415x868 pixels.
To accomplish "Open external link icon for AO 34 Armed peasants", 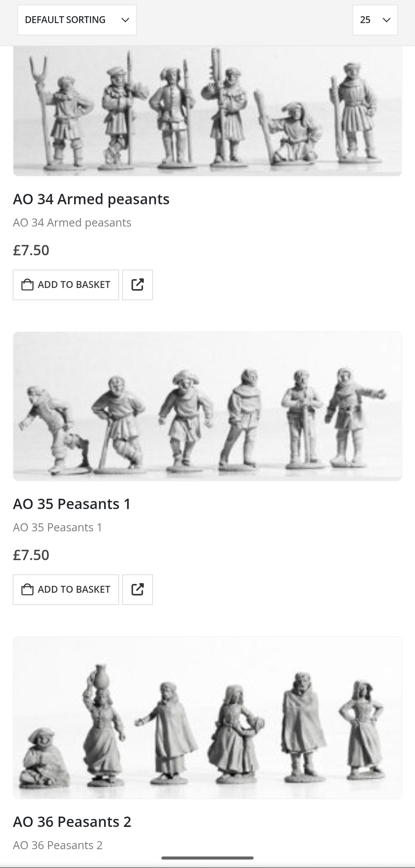I will pos(138,285).
